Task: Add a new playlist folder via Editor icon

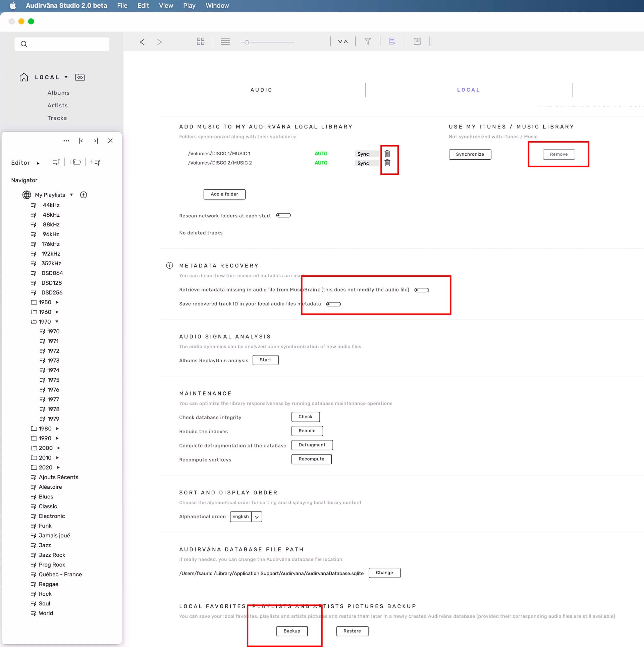Action: point(74,162)
